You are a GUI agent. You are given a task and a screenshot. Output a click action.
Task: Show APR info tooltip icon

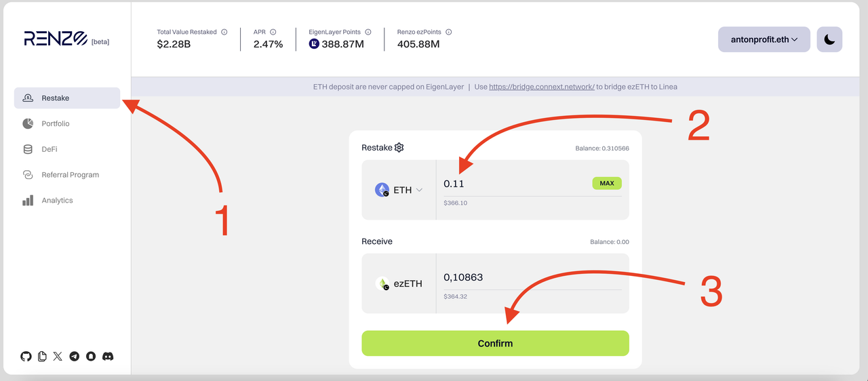click(x=273, y=32)
